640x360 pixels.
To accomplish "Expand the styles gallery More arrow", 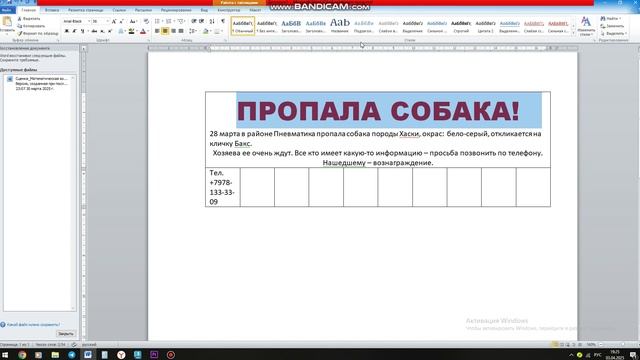I will click(574, 33).
